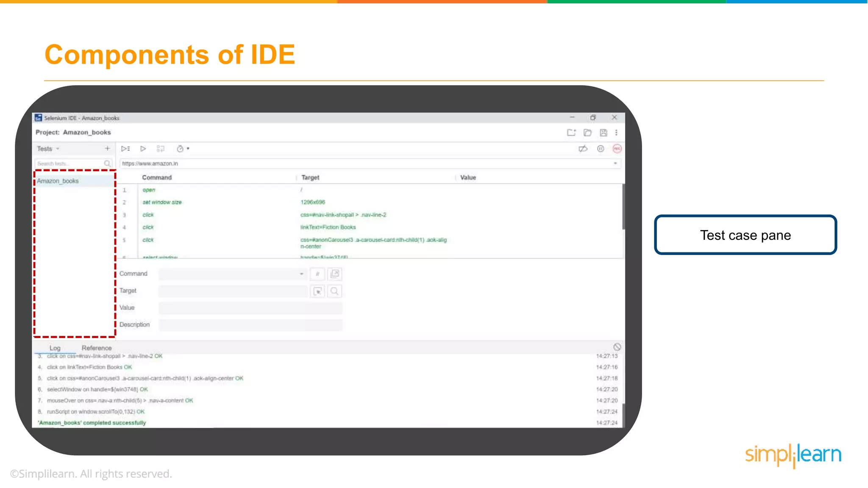
Task: Open the Command combo box in the editor
Action: 233,274
